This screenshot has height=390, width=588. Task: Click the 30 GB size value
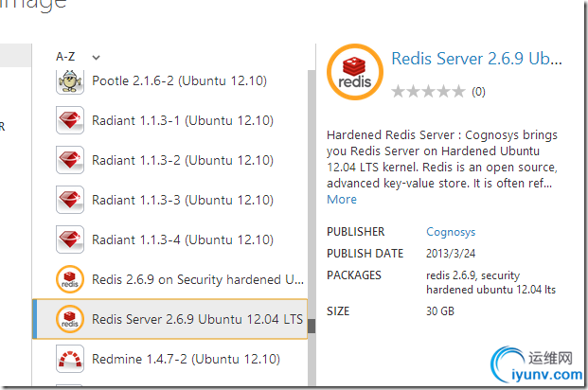click(440, 310)
